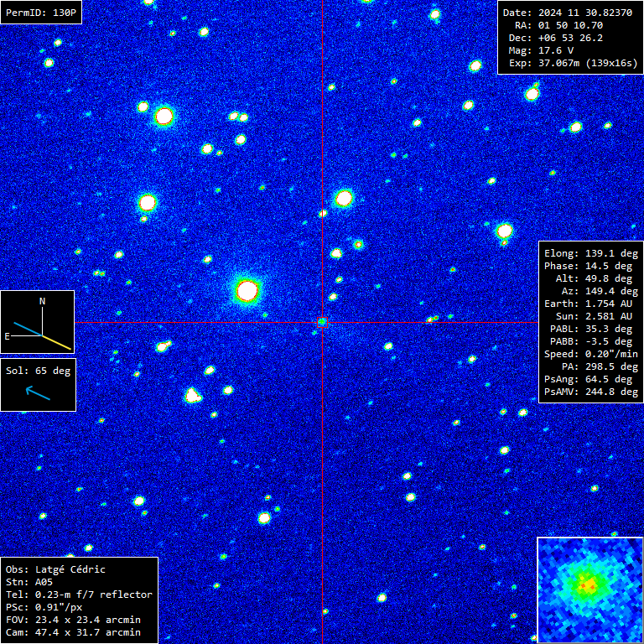Click the blue solar direction arrow
The height and width of the screenshot is (644, 644).
tap(38, 392)
